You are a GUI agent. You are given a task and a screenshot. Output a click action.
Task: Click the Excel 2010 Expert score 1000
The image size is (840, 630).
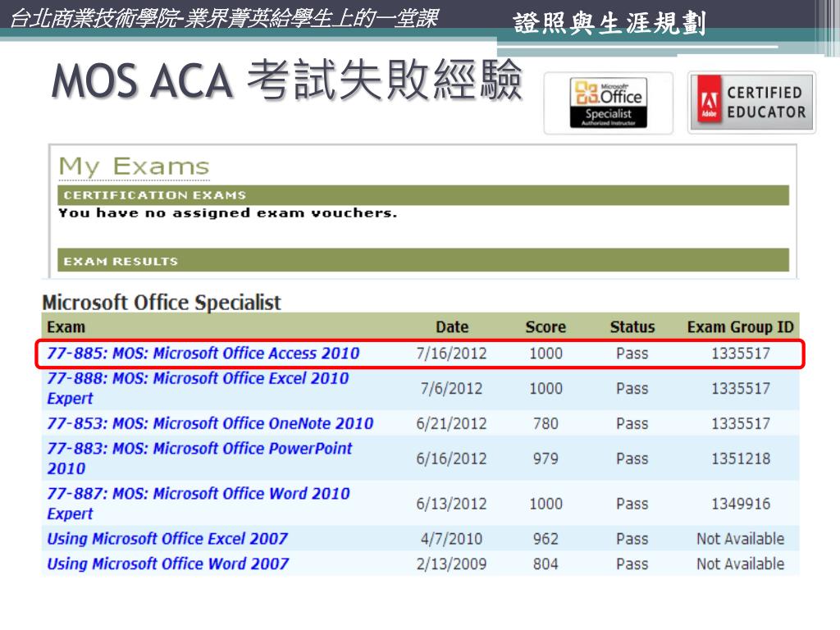546,388
